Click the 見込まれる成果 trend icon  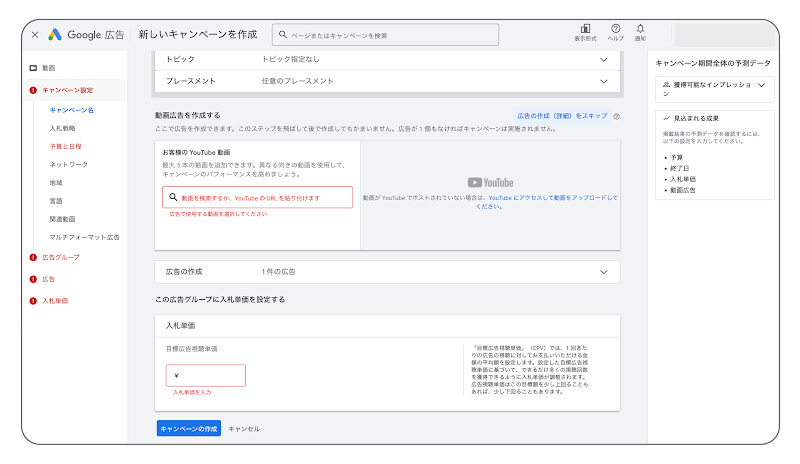tap(666, 118)
